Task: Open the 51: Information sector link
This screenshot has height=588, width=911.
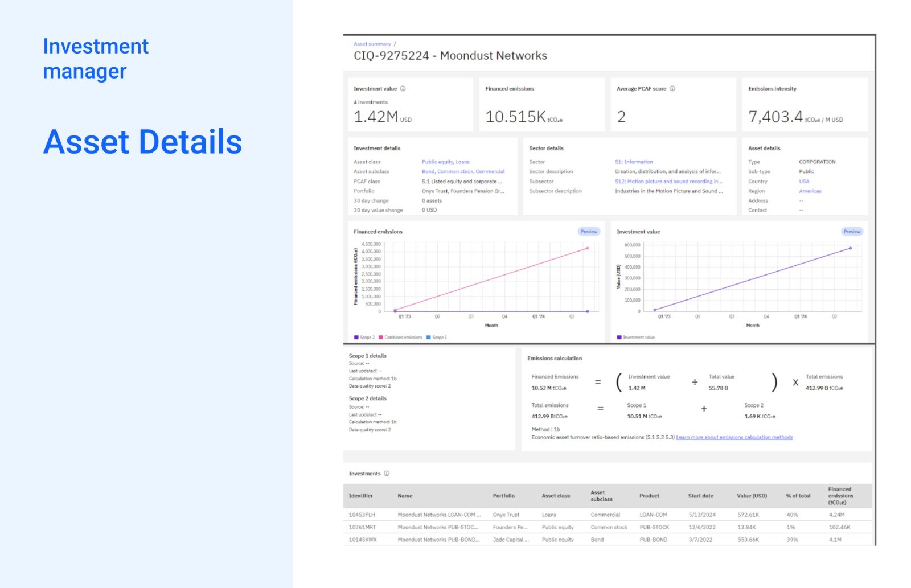Action: point(634,162)
